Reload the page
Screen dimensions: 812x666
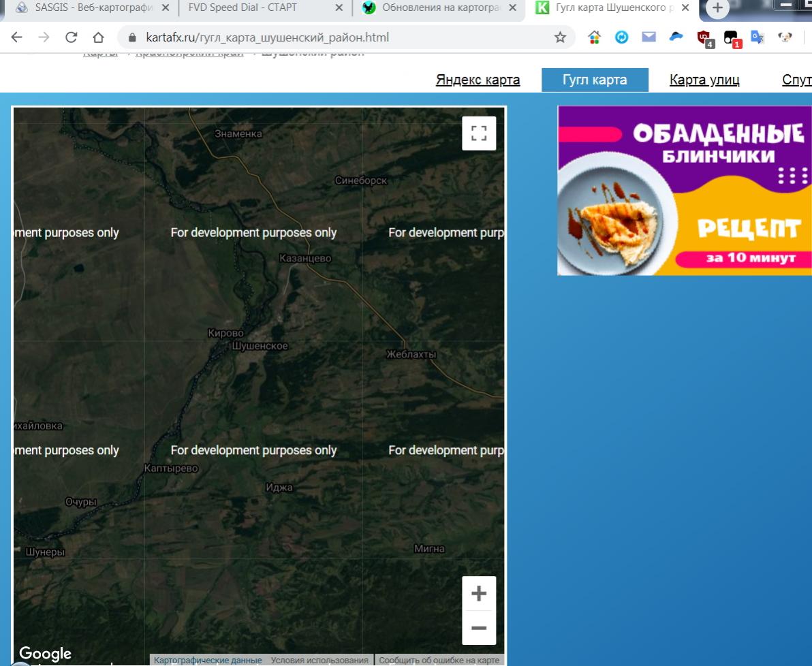point(71,37)
